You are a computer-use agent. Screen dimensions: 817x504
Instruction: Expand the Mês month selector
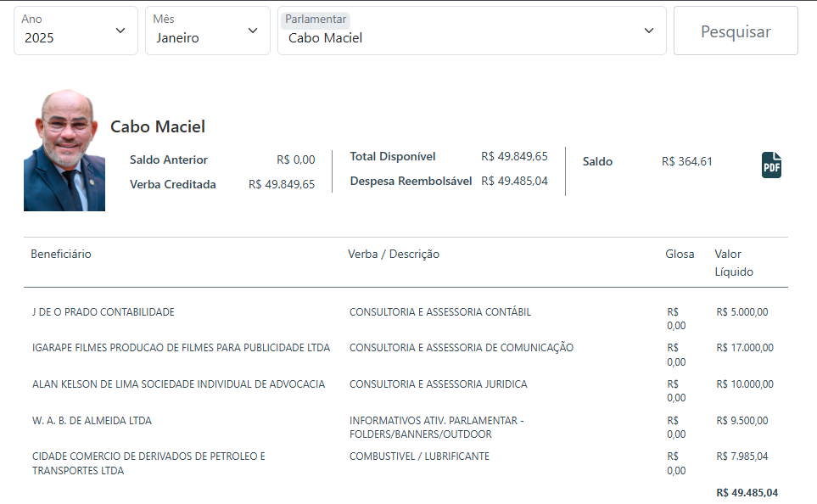[207, 31]
